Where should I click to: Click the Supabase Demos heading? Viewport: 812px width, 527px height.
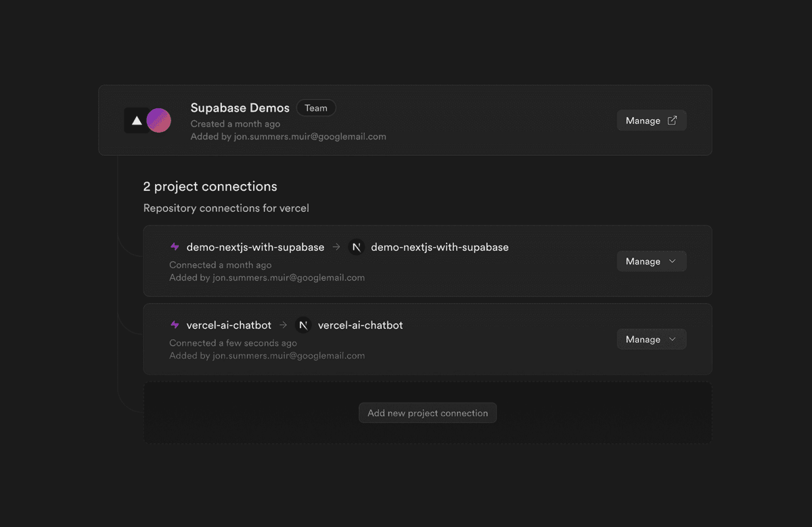pos(240,108)
